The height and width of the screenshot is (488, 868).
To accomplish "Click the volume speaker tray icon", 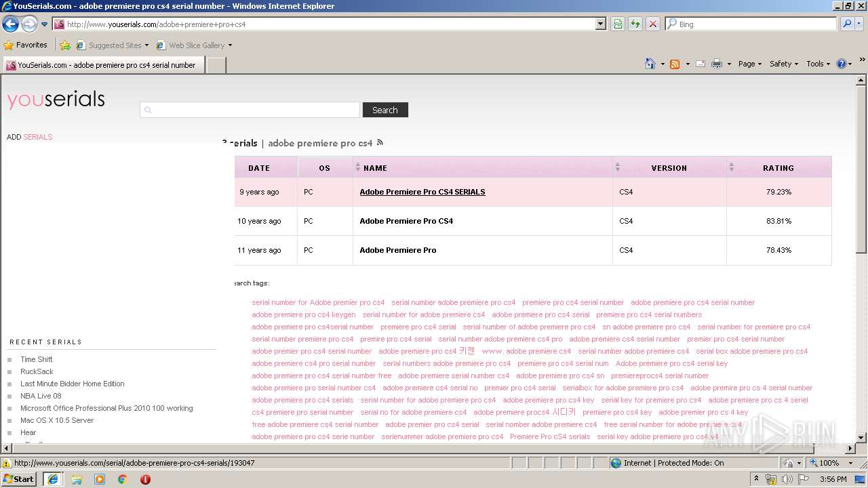I will coord(787,479).
